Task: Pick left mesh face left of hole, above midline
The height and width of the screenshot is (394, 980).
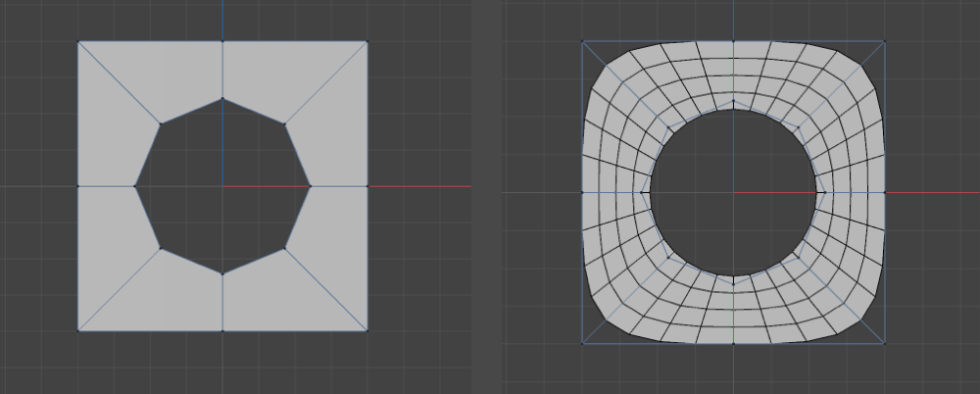Action: [x=112, y=134]
